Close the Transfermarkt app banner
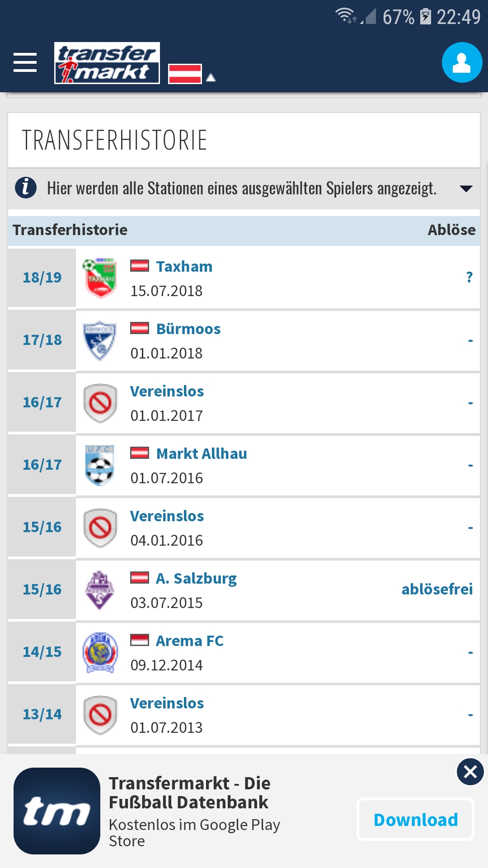488x868 pixels. [x=470, y=772]
